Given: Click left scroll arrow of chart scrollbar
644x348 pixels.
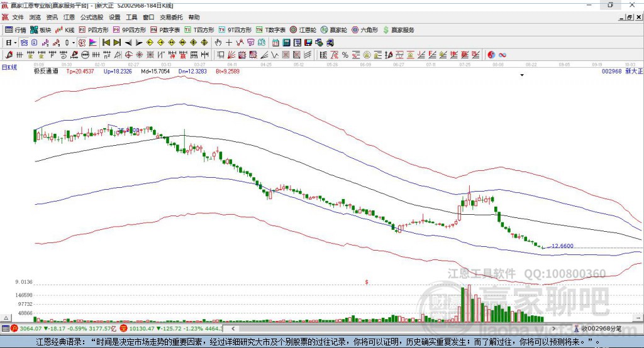Looking at the screenshot, I should pos(233,329).
